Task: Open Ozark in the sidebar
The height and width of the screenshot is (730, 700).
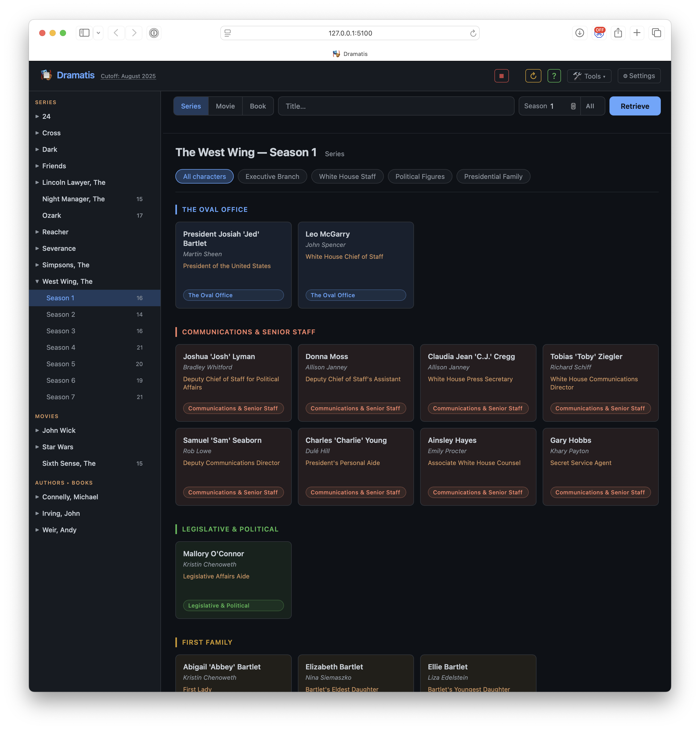Action: pyautogui.click(x=95, y=215)
